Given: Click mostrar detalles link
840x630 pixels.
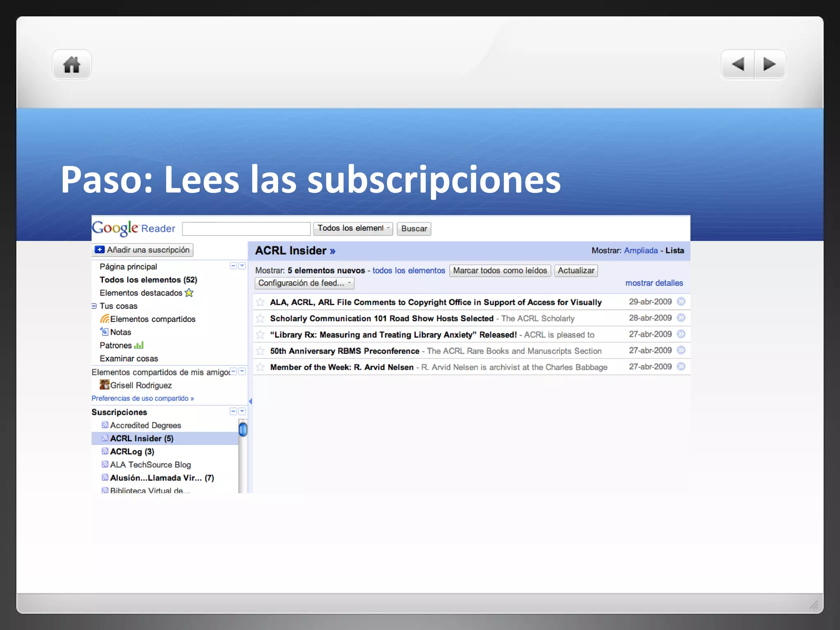Looking at the screenshot, I should (x=654, y=283).
